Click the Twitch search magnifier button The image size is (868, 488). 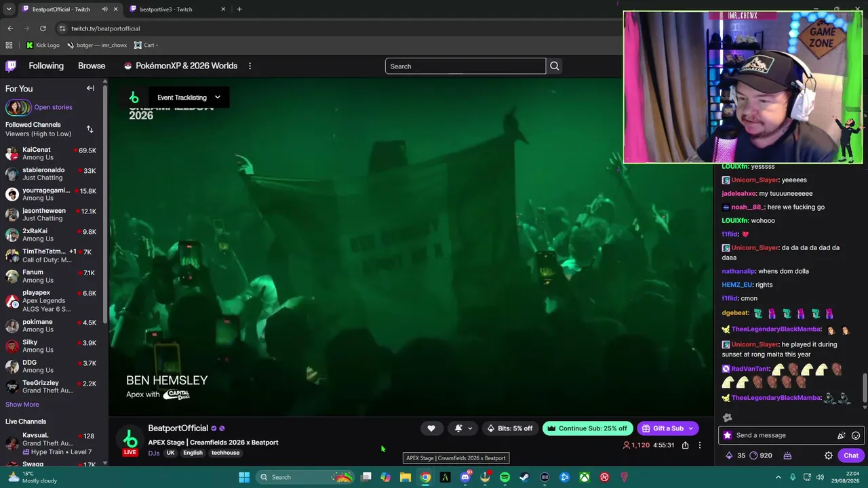coord(554,66)
